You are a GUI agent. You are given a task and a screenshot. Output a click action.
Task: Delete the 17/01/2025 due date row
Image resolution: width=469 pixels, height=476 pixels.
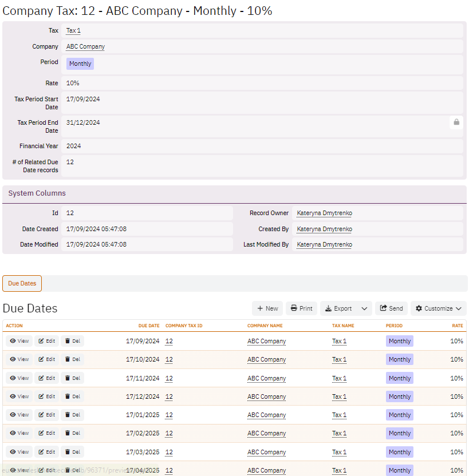[x=72, y=415]
